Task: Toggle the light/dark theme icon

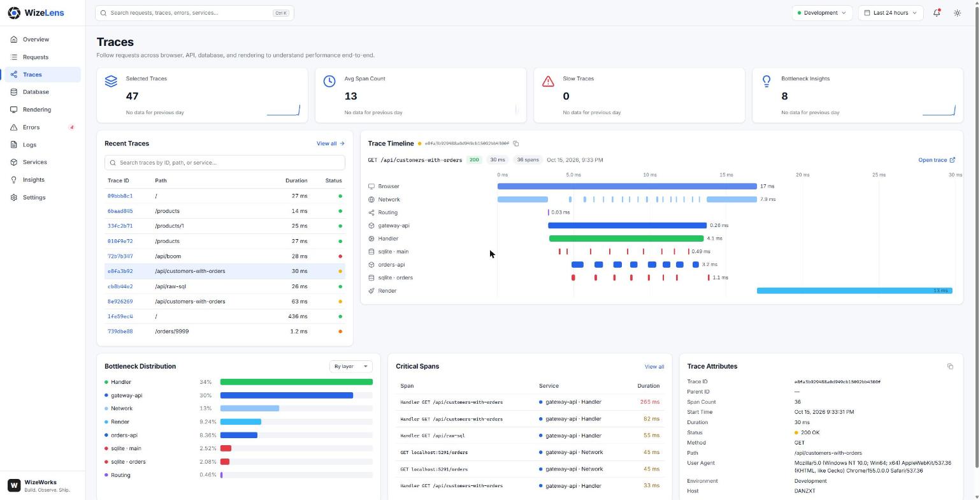Action: point(957,13)
